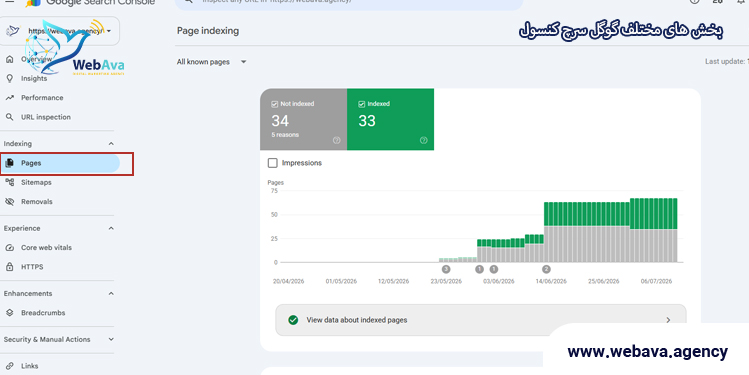Click the 14/06/2026 axis date label

point(551,281)
